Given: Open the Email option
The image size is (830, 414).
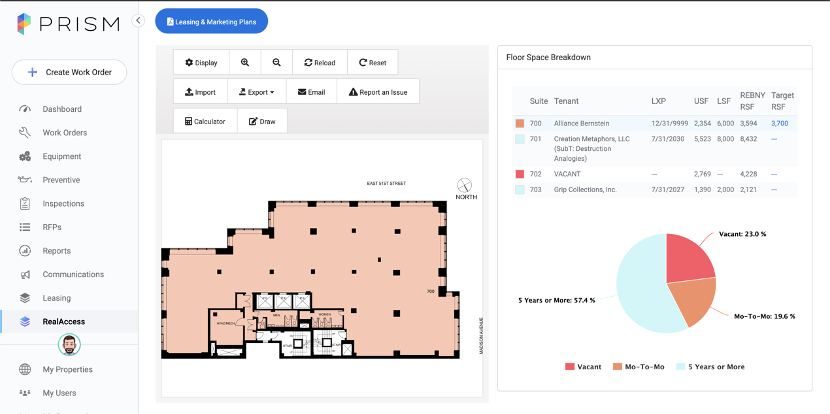Looking at the screenshot, I should [x=311, y=92].
